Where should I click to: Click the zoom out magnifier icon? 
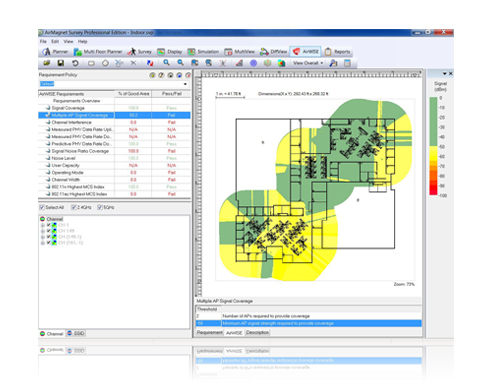(180, 63)
